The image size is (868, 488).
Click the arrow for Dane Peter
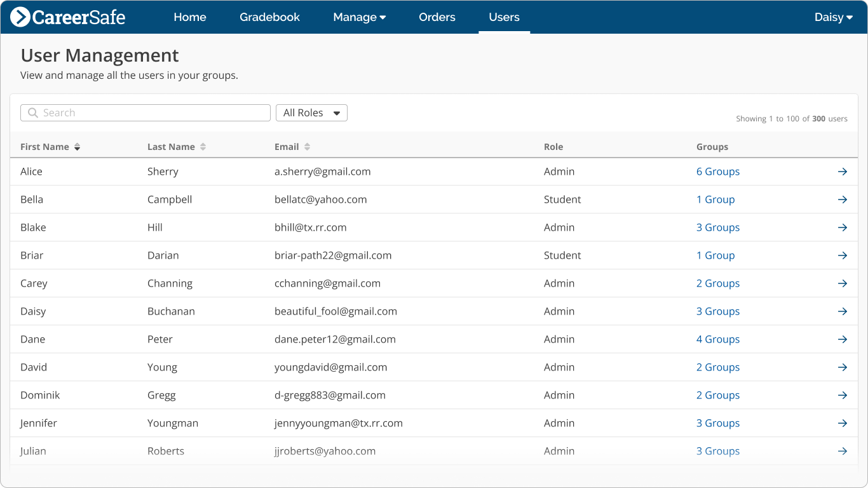pos(843,339)
